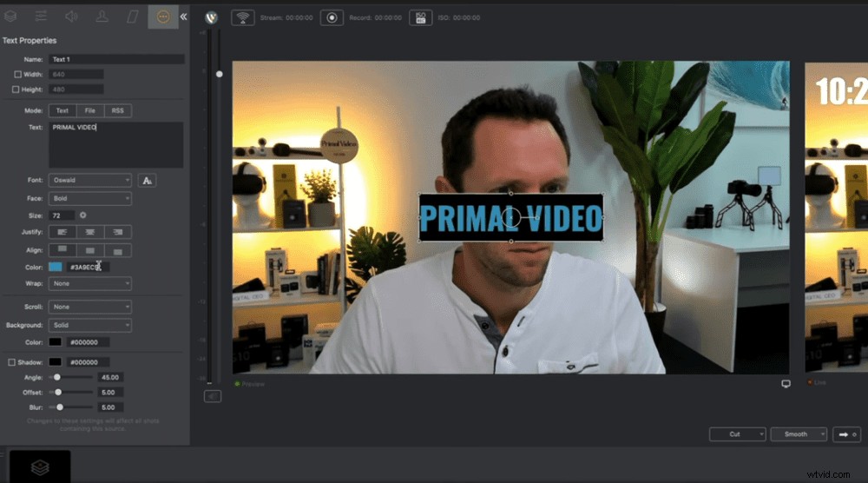Image resolution: width=868 pixels, height=483 pixels.
Task: Adjust the shadow Blur slider
Action: (70, 407)
